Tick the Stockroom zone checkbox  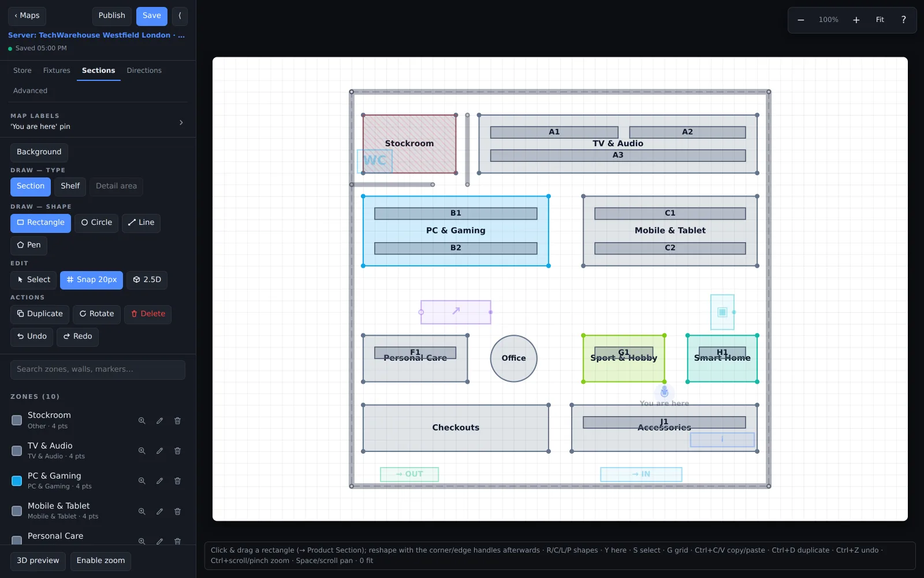click(17, 420)
